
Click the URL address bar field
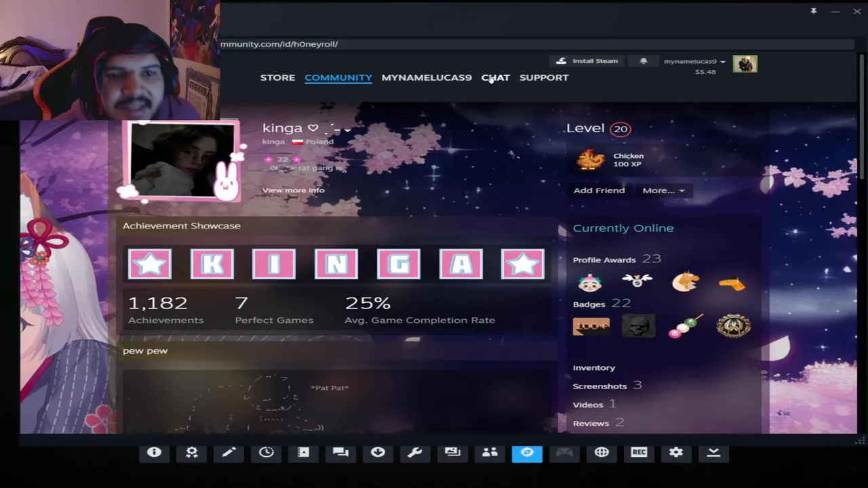click(536, 44)
